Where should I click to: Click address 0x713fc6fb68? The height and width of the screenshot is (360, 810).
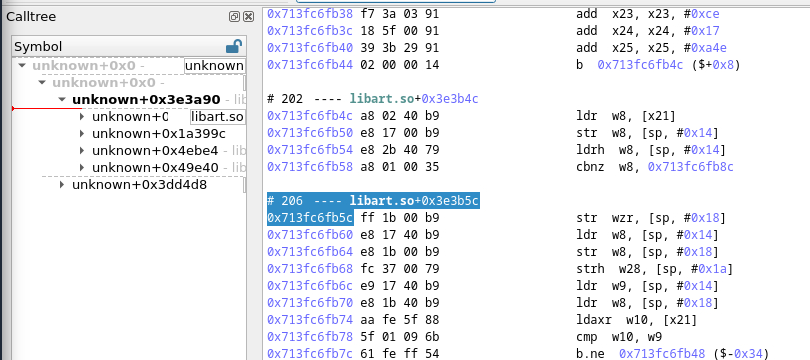pyautogui.click(x=310, y=269)
